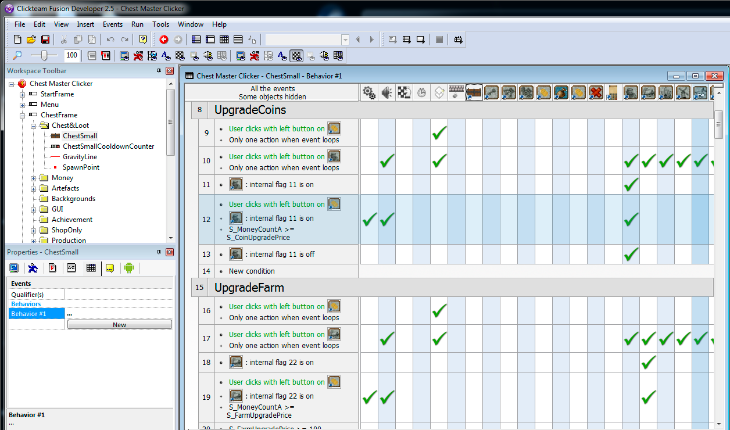This screenshot has width=730, height=430.
Task: Open the Storyboard Editor toolbar icon
Action: (196, 40)
